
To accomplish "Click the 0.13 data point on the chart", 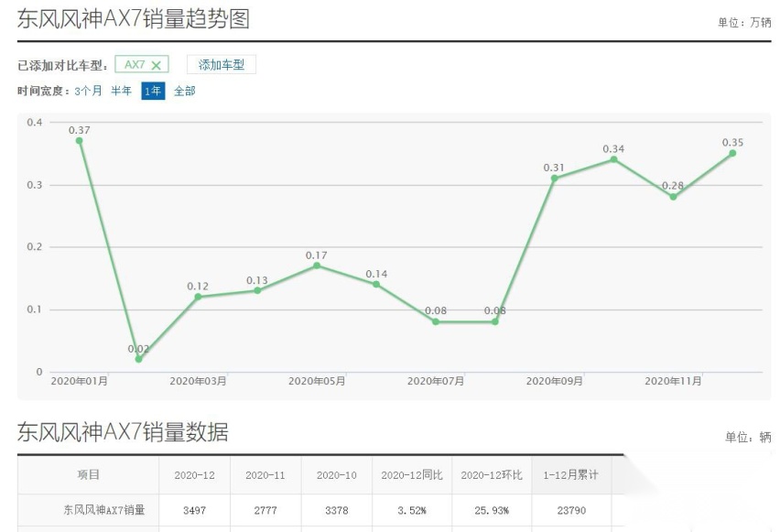I will click(257, 290).
